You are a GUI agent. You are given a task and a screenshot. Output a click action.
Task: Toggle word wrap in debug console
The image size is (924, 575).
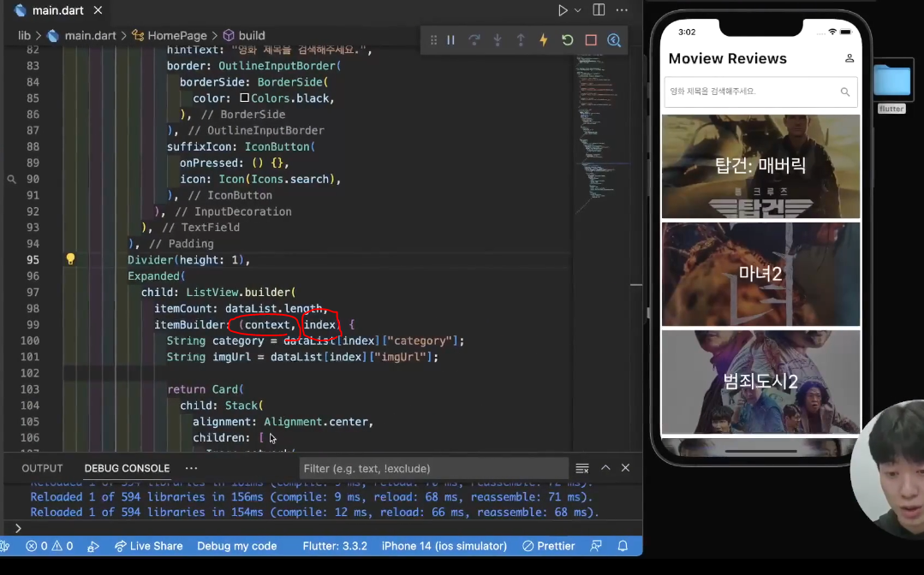[x=582, y=468]
